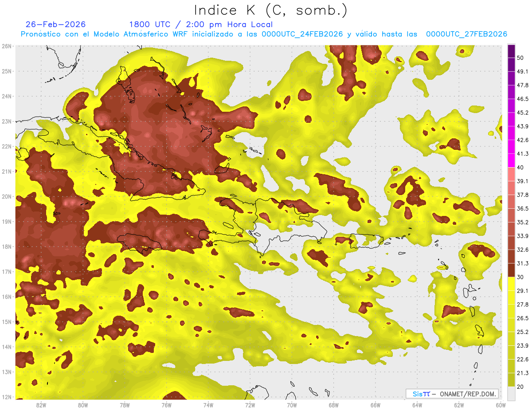Pick the 14N latitude label
This screenshot has height=411, width=532.
click(6, 347)
